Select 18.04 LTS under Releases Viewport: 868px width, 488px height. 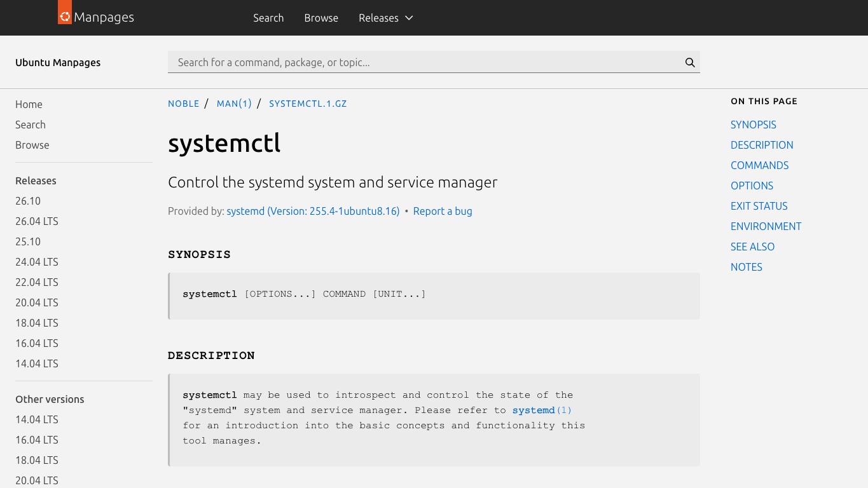(x=37, y=323)
